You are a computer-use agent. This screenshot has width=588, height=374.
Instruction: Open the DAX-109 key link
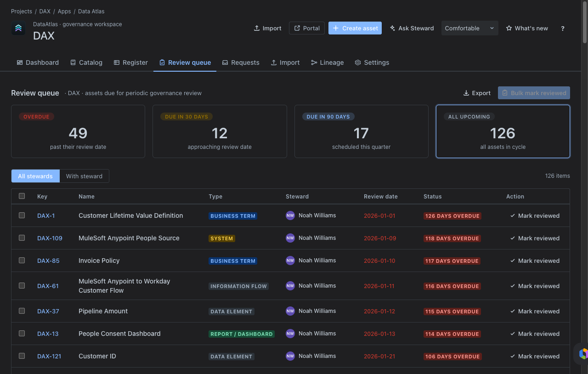[50, 238]
